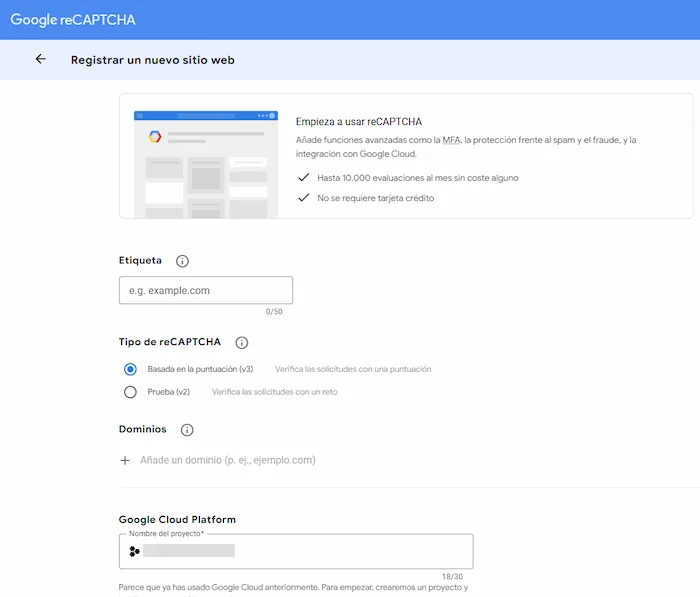Click the Google reCAPTCHA logo
700x597 pixels.
73,20
